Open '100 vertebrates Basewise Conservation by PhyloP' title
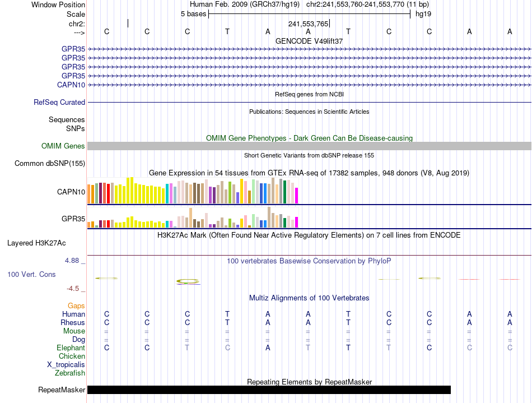 [309, 261]
